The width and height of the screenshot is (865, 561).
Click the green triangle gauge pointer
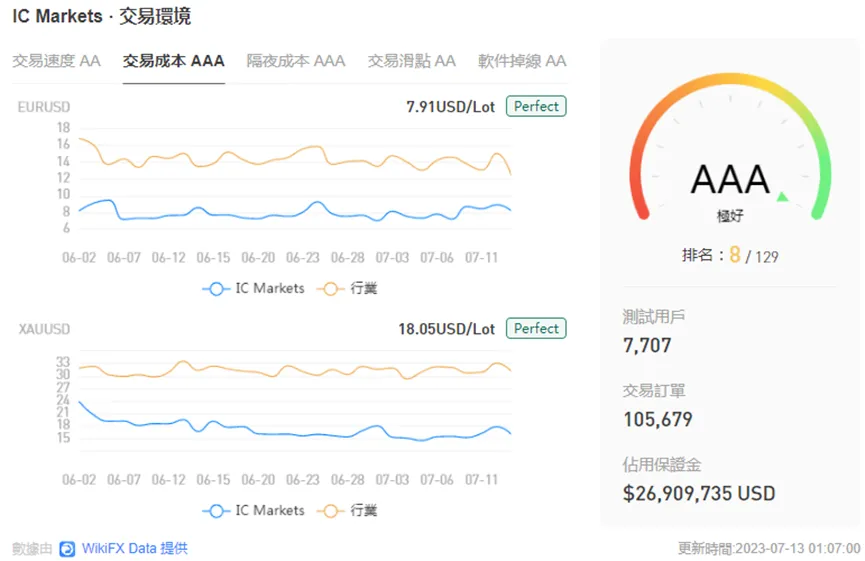(x=782, y=196)
